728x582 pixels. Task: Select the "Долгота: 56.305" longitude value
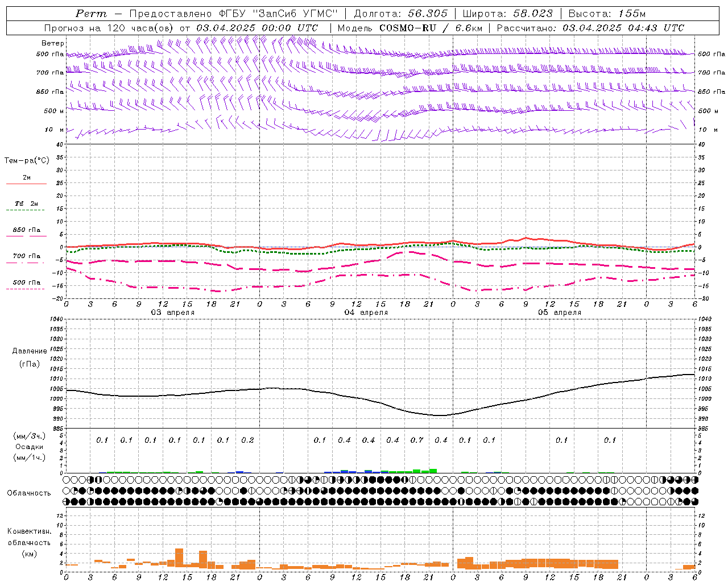coord(401,14)
